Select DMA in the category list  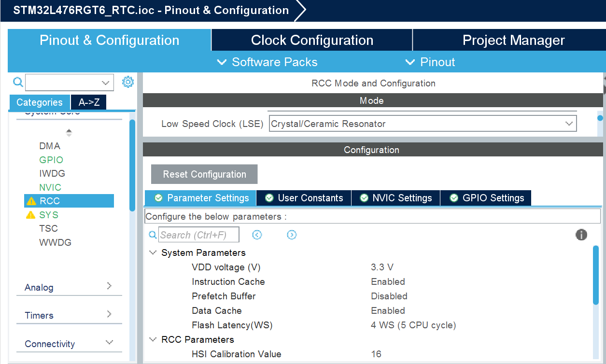(50, 146)
